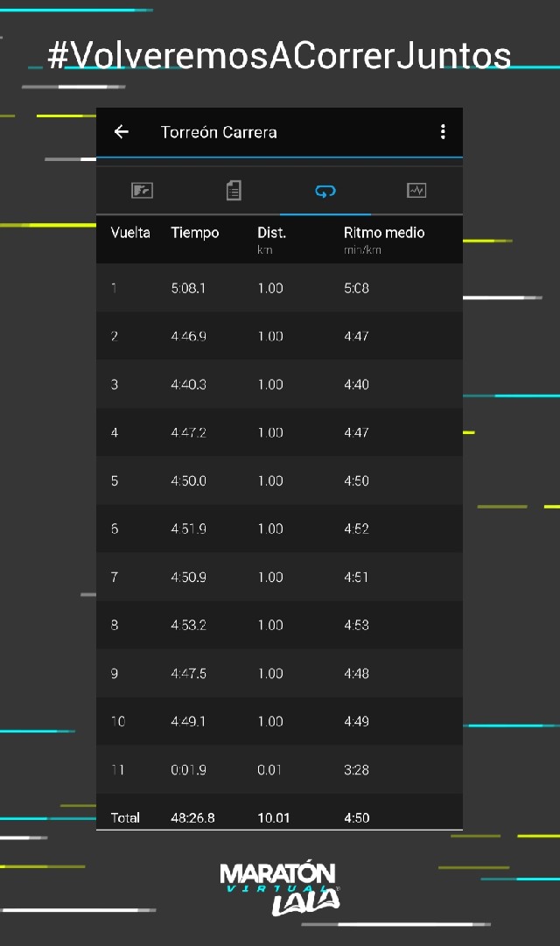Select lap 1 row time 5:08.1

pos(189,288)
